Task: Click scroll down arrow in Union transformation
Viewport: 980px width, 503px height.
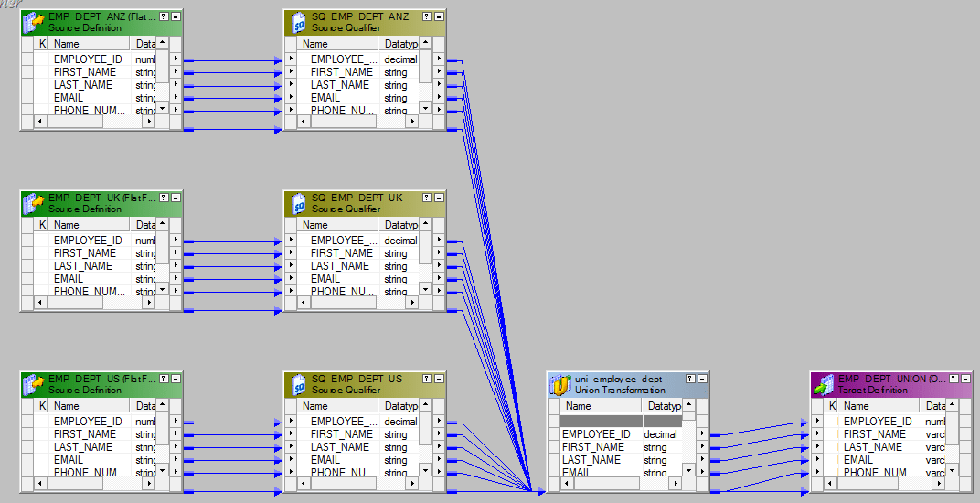Action: click(x=688, y=470)
